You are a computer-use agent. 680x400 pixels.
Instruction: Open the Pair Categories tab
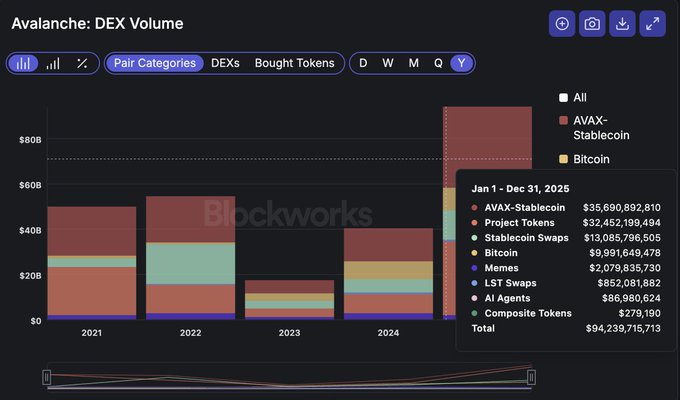tap(154, 63)
